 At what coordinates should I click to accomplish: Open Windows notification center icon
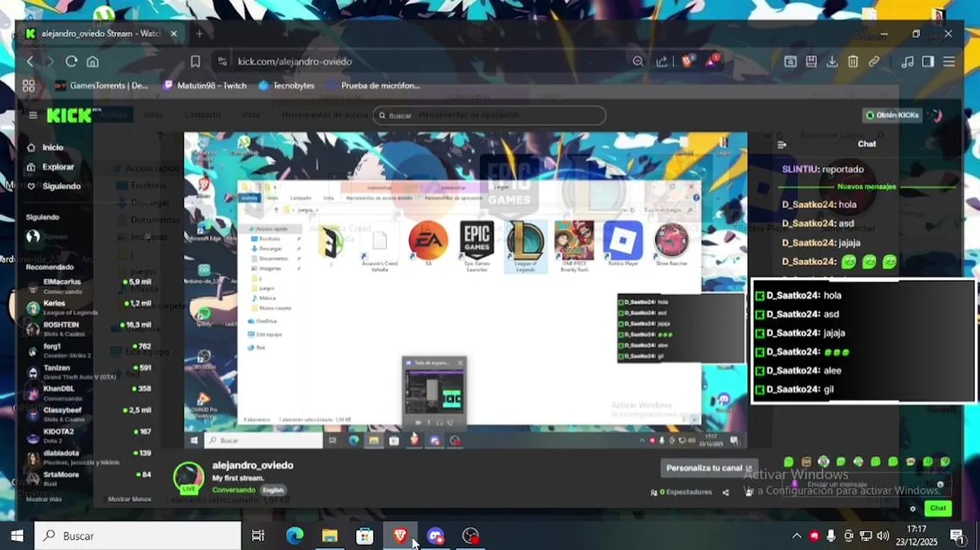pos(957,536)
